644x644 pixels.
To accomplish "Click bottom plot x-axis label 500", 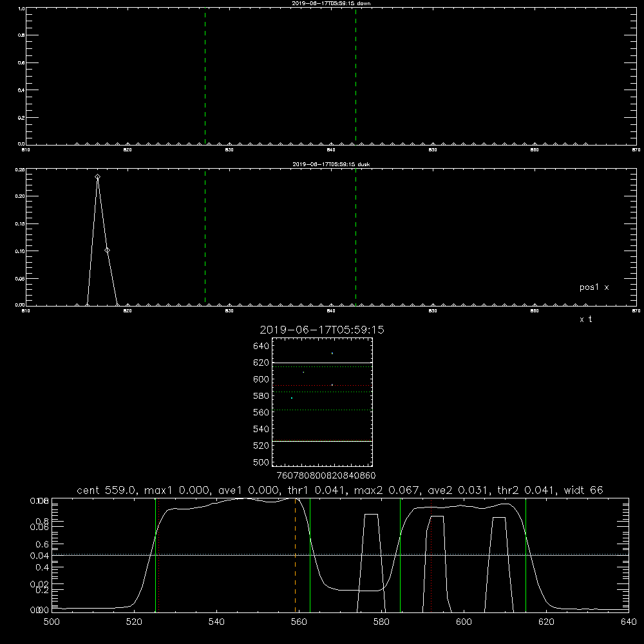I will pyautogui.click(x=52, y=622).
